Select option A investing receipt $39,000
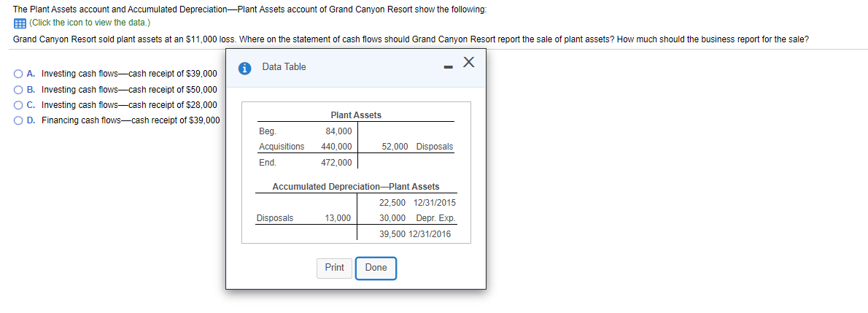Viewport: 868px width, 313px height. 19,74
